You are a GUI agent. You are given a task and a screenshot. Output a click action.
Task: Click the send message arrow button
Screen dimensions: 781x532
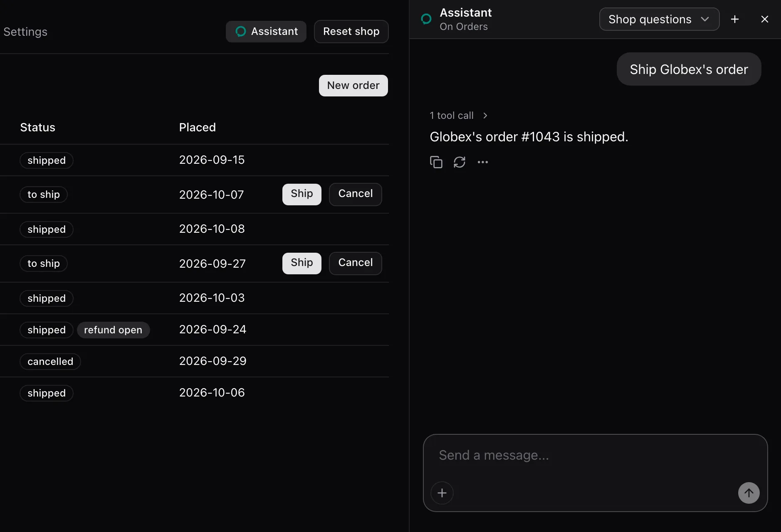(749, 493)
